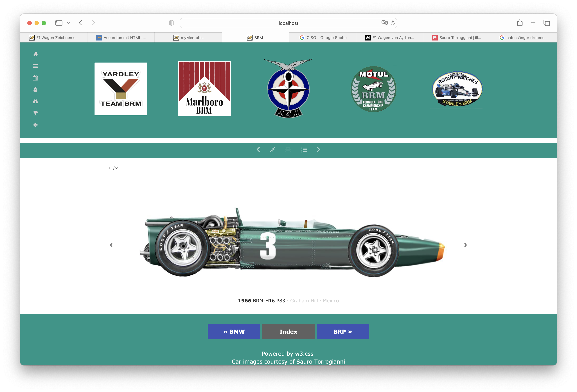
Task: Click the green maximize window button
Action: pos(44,23)
